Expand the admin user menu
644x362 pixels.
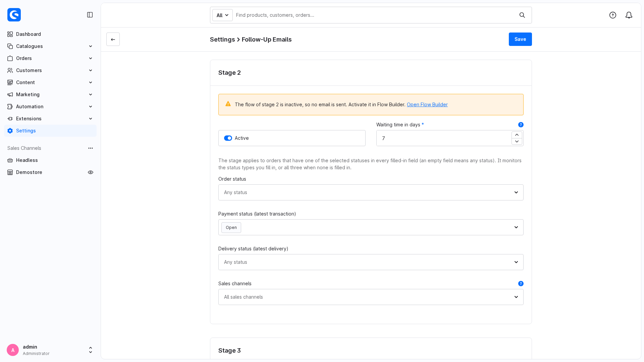pos(91,350)
